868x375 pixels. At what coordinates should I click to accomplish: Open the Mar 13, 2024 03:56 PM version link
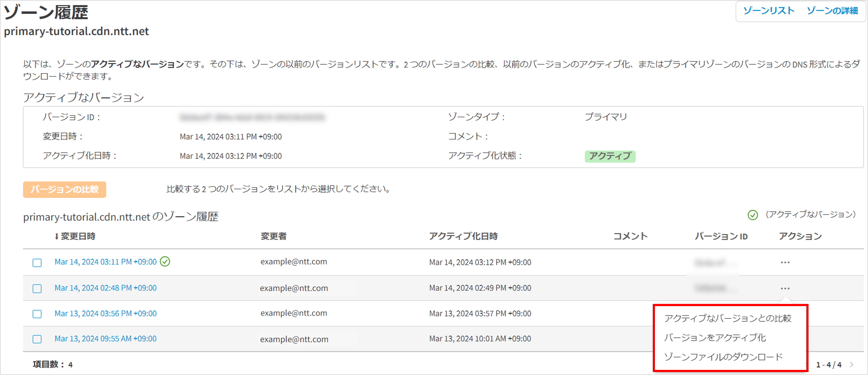click(106, 314)
